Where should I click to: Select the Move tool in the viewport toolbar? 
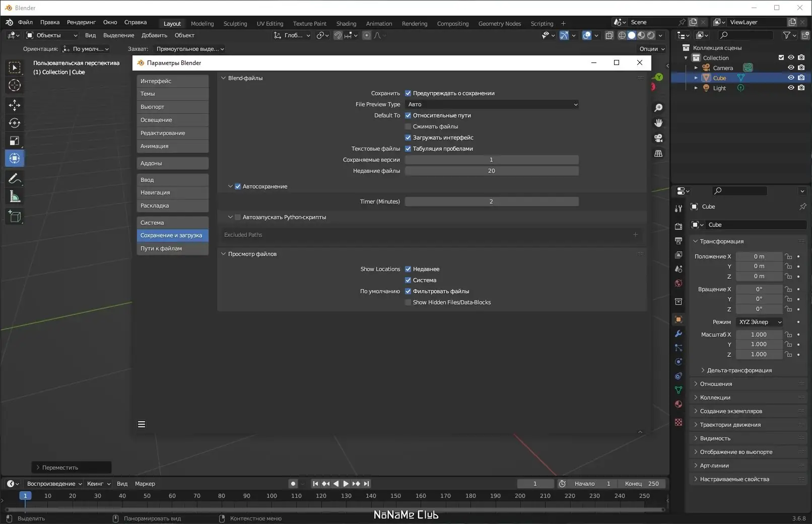15,105
